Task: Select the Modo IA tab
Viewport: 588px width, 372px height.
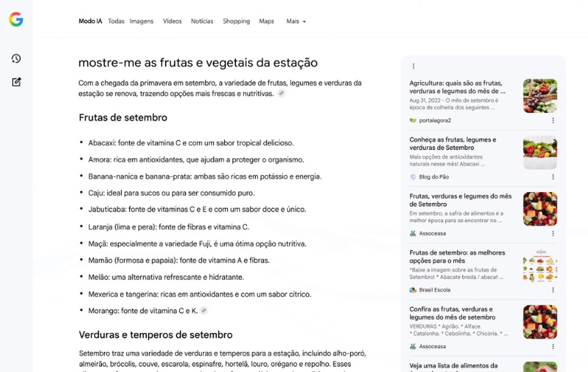Action: (90, 21)
